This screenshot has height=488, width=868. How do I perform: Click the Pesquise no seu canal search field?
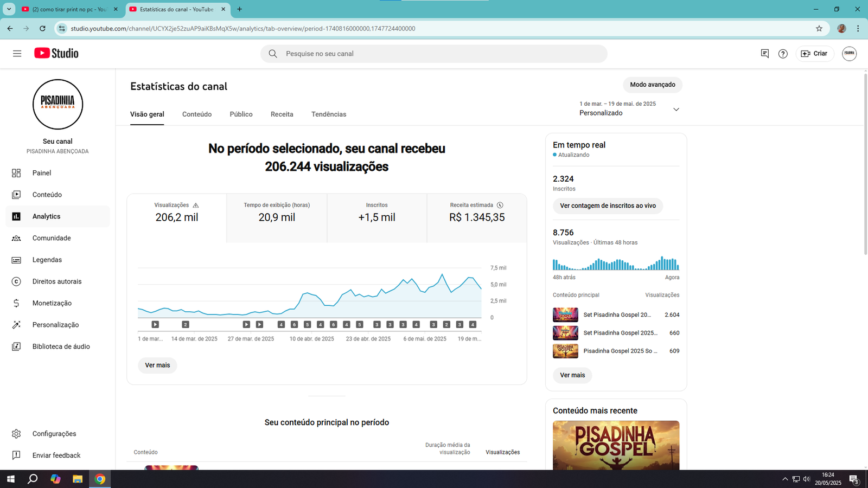click(x=434, y=54)
